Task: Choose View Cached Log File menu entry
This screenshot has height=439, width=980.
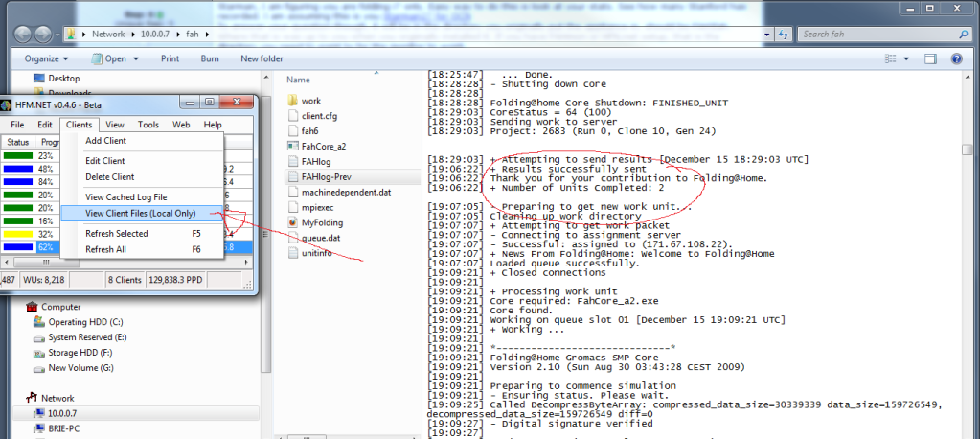Action: click(x=142, y=197)
